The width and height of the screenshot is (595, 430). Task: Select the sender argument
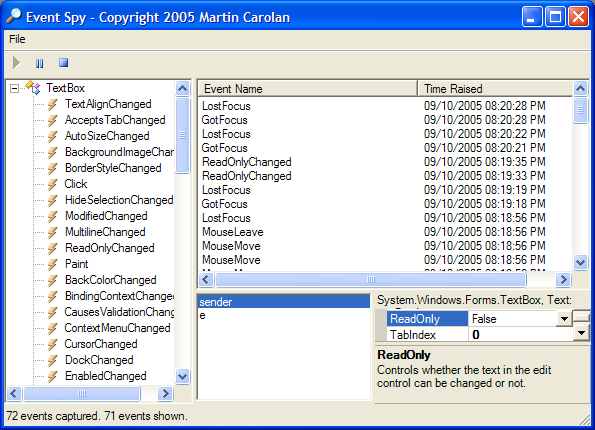[284, 302]
